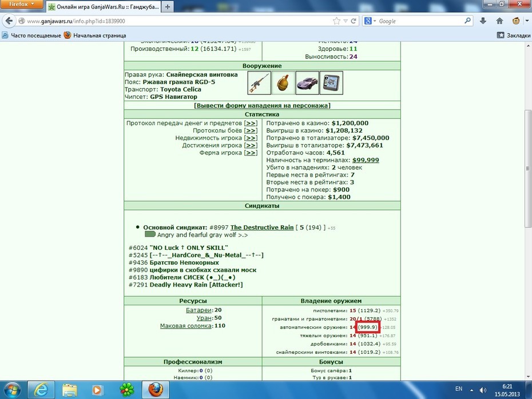This screenshot has width=532, height=399.
Task: Open Часто посещаемые bookmarks menu
Action: [x=31, y=35]
